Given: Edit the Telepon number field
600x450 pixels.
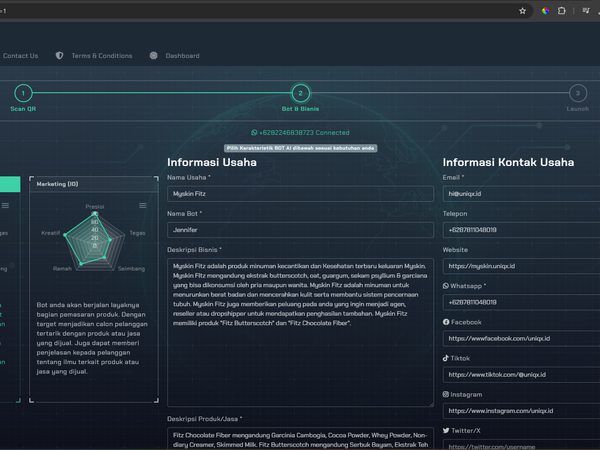Looking at the screenshot, I should 521,230.
